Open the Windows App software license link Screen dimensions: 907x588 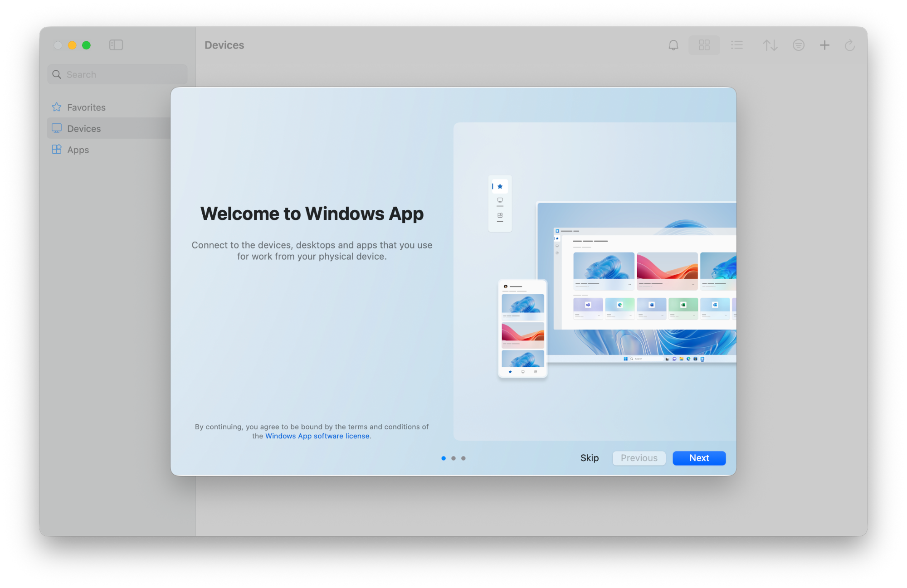click(317, 436)
